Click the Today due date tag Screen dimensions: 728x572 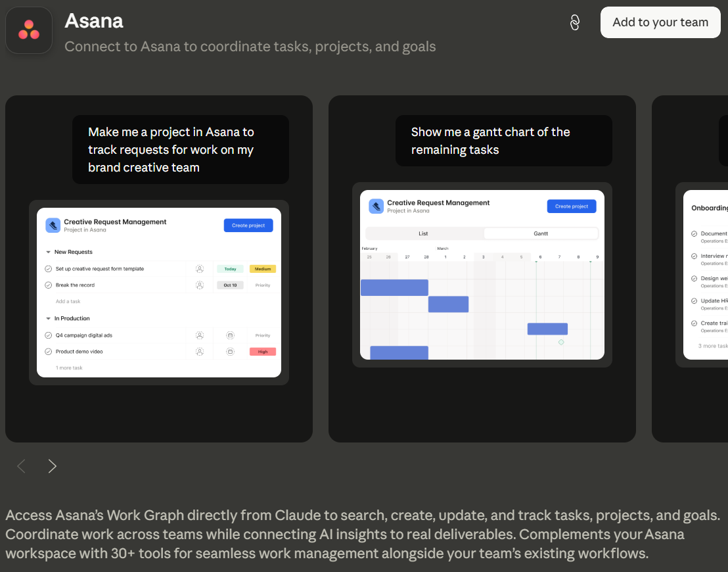230,269
